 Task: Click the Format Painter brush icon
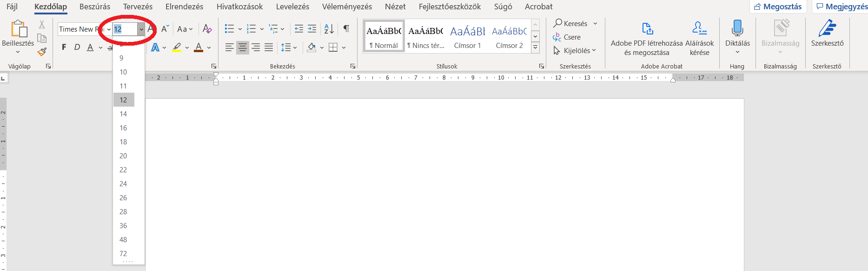coord(42,52)
